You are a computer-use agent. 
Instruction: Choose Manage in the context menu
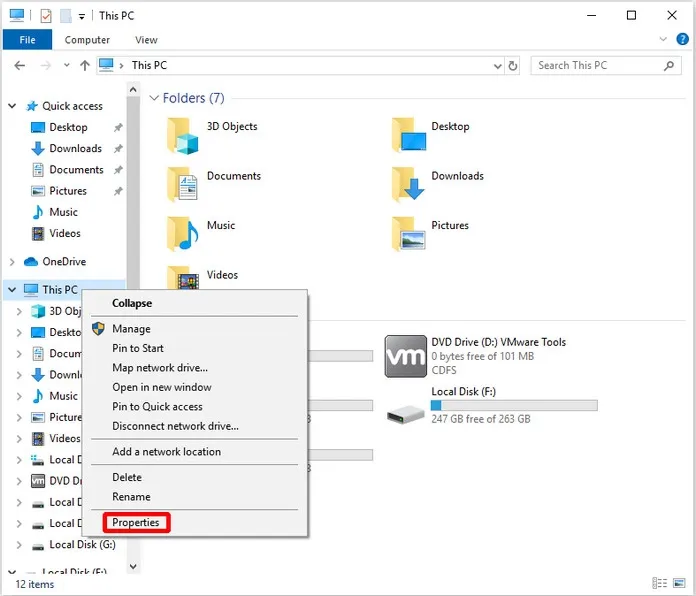pos(131,329)
